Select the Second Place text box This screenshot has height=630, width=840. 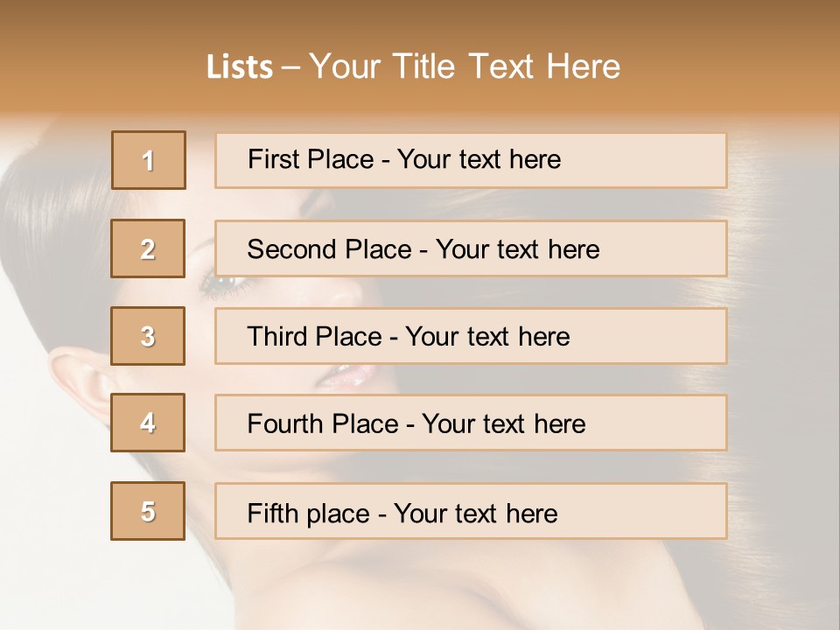[x=471, y=248]
